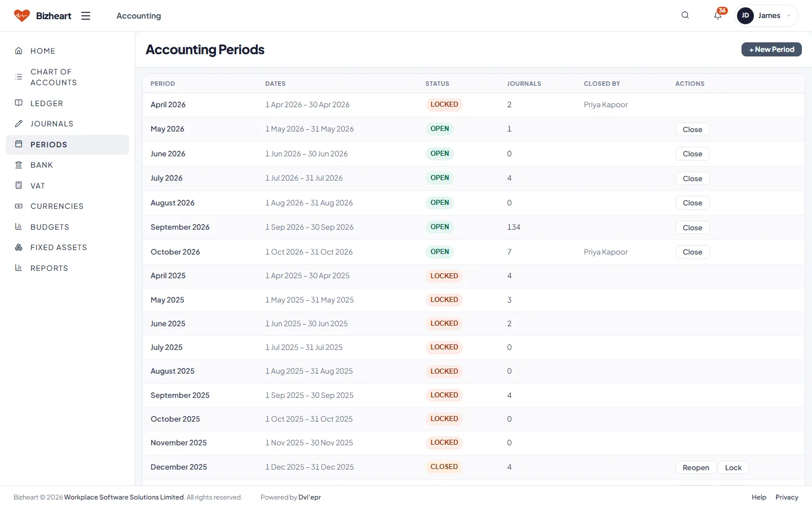Click the Bank building icon
Image resolution: width=812 pixels, height=508 pixels.
click(x=19, y=165)
